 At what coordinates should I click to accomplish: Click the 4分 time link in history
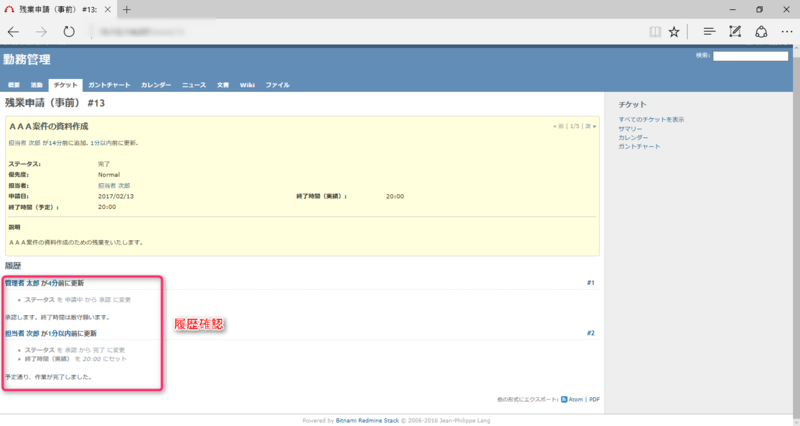tap(53, 283)
